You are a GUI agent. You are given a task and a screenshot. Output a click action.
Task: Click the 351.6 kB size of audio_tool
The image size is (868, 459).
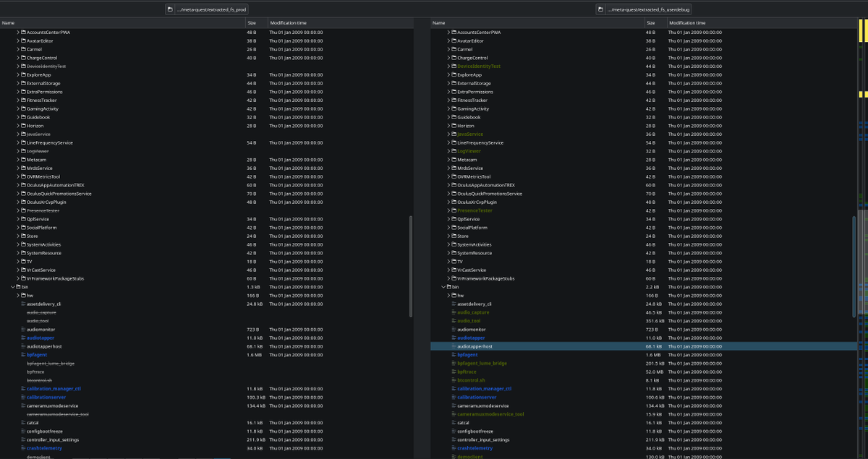[x=654, y=321]
